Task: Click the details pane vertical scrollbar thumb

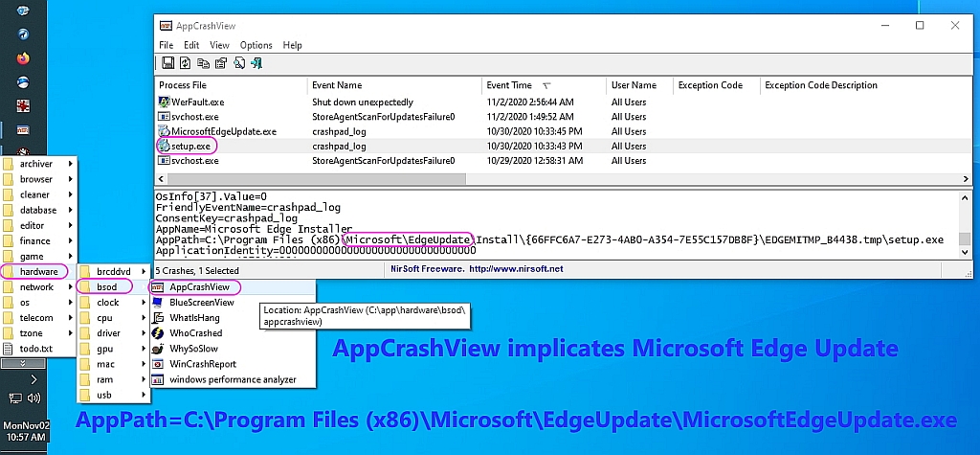Action: (967, 239)
